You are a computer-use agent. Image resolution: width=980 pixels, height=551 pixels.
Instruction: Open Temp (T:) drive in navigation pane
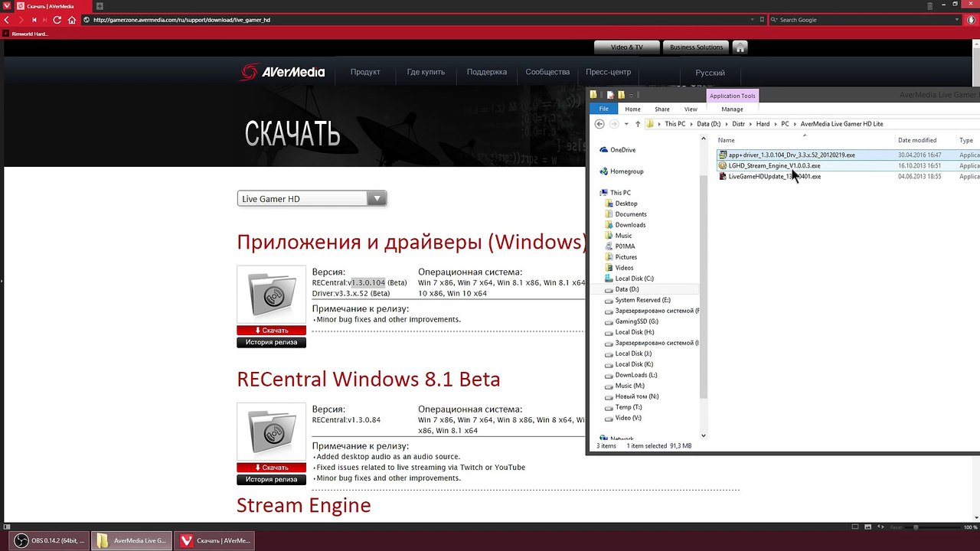629,407
